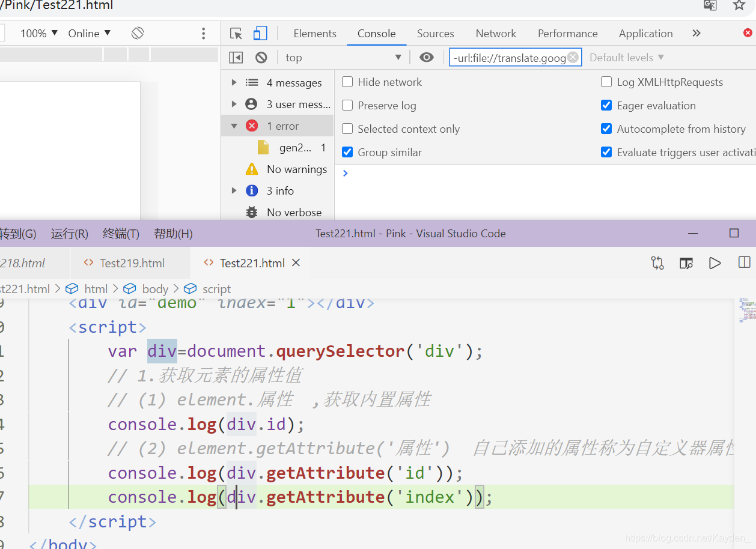The height and width of the screenshot is (549, 756).
Task: Open Default levels dropdown
Action: point(627,58)
